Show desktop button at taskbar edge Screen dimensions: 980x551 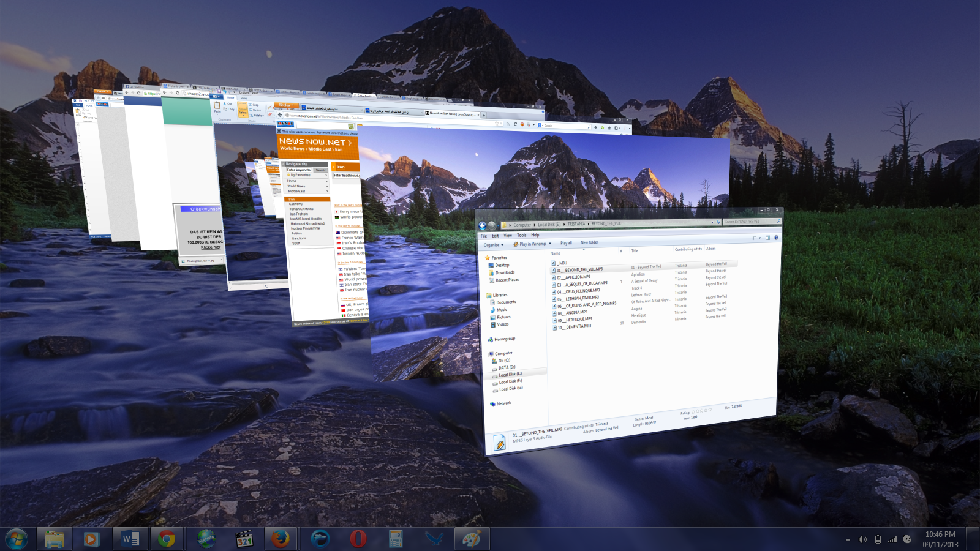pos(973,539)
